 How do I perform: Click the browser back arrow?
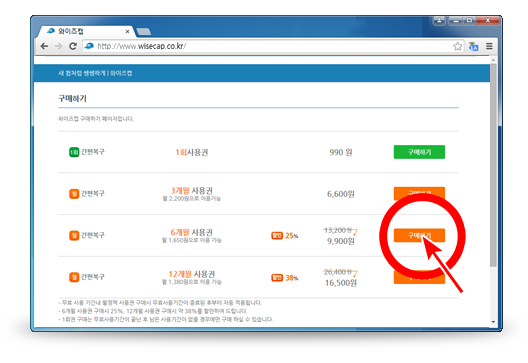tap(44, 46)
